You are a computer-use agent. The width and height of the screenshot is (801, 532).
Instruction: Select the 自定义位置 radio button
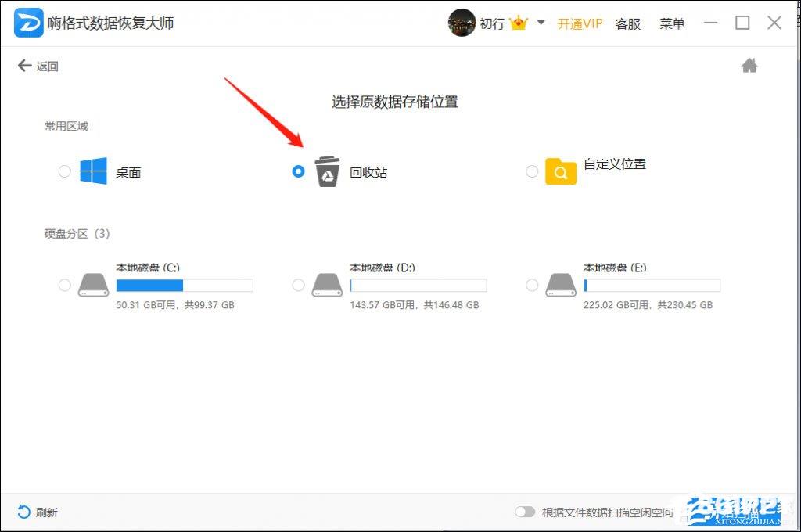point(532,171)
